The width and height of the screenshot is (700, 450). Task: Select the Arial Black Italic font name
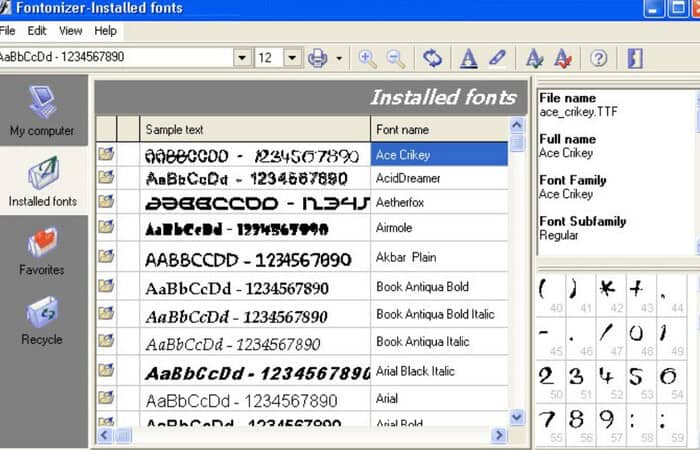(415, 371)
